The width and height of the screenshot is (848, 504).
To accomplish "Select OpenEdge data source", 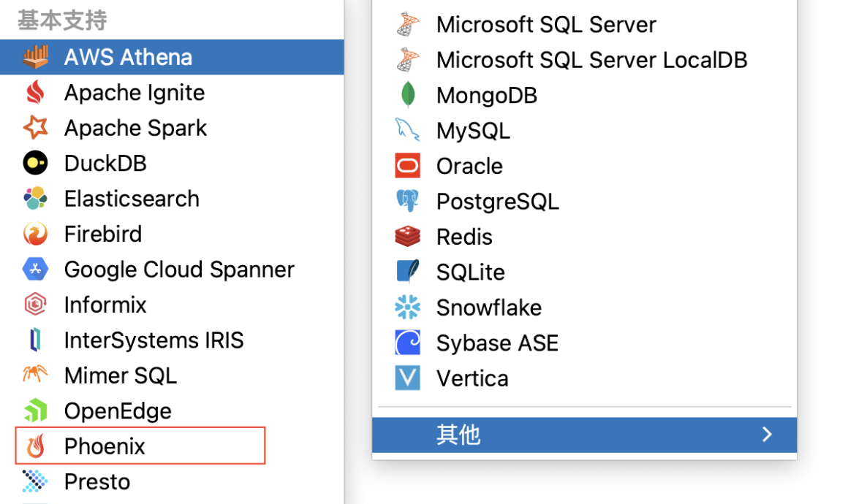I will [x=172, y=411].
